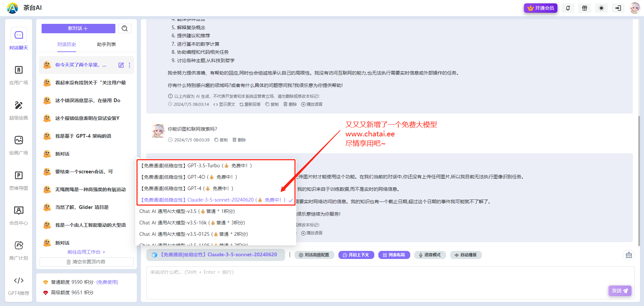Open 会员中心 member center
Image resolution: width=644 pixels, height=306 pixels.
[x=19, y=216]
